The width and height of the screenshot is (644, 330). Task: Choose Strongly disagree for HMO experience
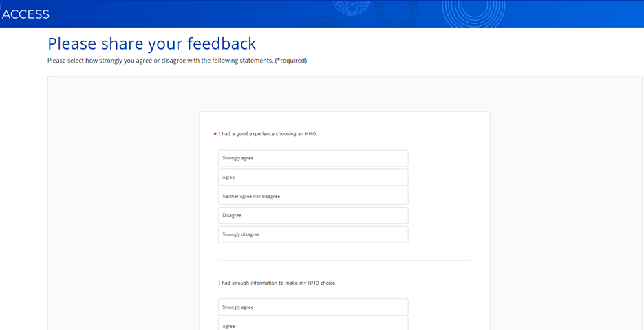(x=313, y=234)
